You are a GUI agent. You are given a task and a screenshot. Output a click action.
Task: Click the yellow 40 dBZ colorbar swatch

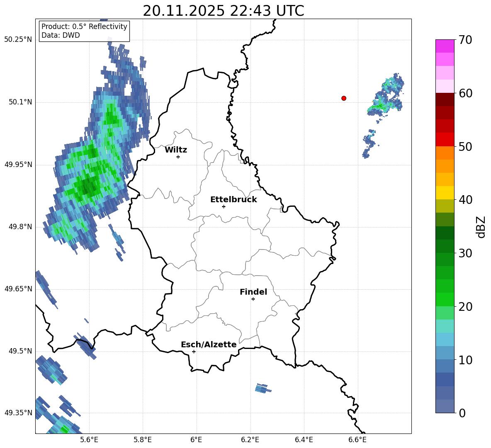click(445, 193)
